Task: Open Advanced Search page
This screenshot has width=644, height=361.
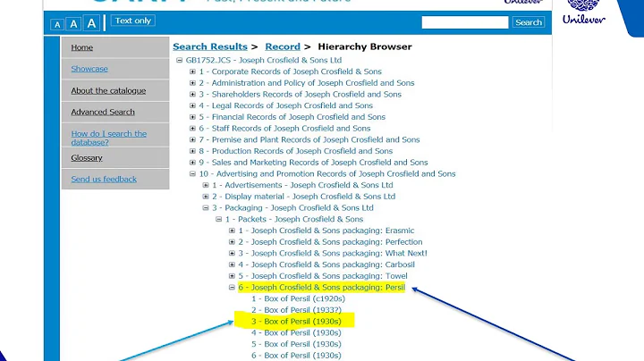Action: pyautogui.click(x=103, y=112)
